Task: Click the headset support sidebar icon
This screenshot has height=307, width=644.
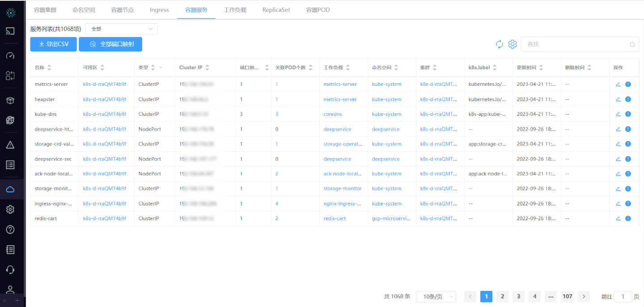Action: coord(10,269)
